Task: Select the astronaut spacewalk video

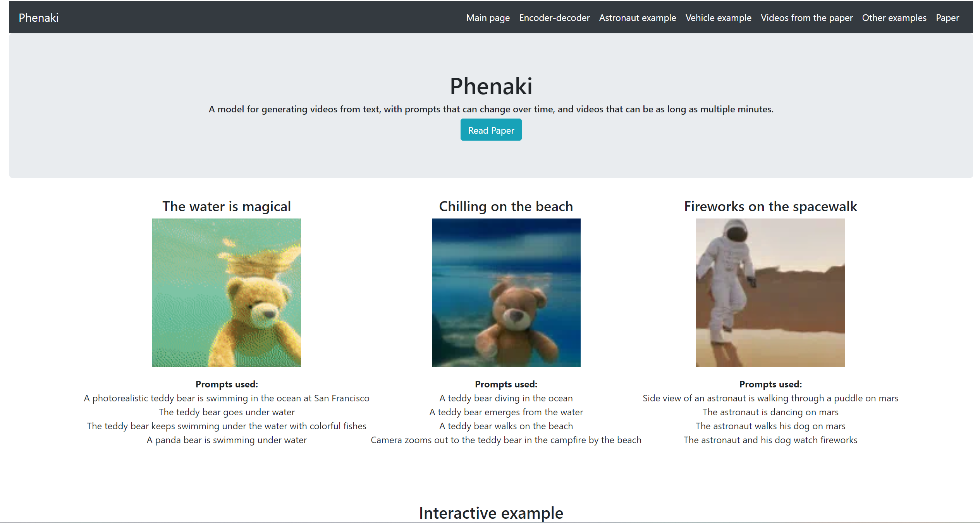Action: 770,292
